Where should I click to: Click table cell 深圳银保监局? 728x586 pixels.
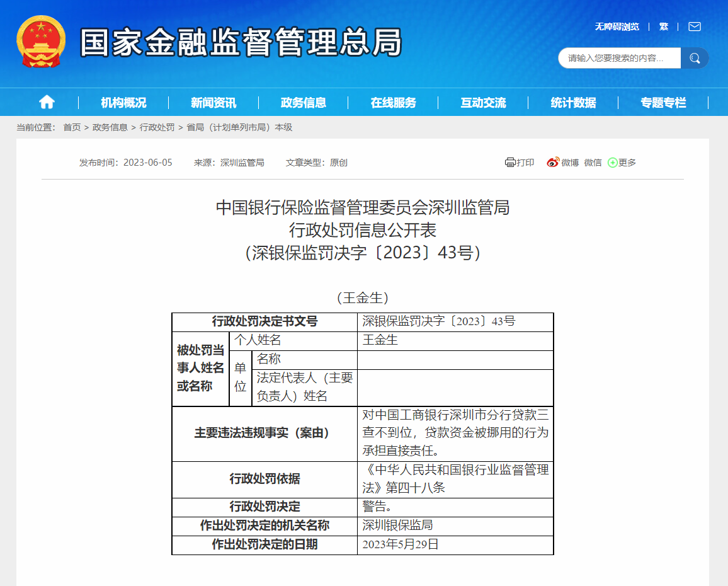click(x=455, y=526)
